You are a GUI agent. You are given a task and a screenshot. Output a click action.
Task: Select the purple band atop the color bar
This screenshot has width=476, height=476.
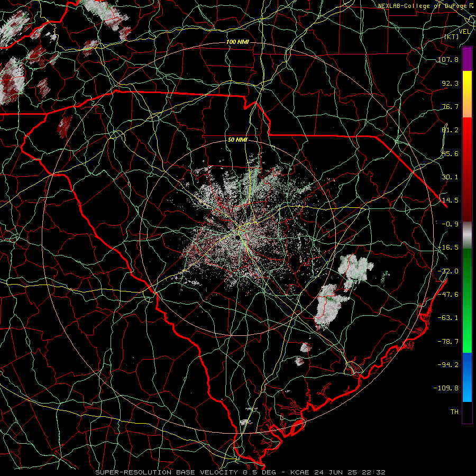coord(467,59)
